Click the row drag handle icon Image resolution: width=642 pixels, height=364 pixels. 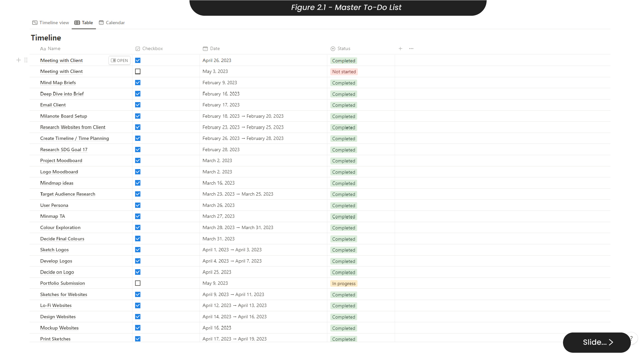[x=26, y=60]
